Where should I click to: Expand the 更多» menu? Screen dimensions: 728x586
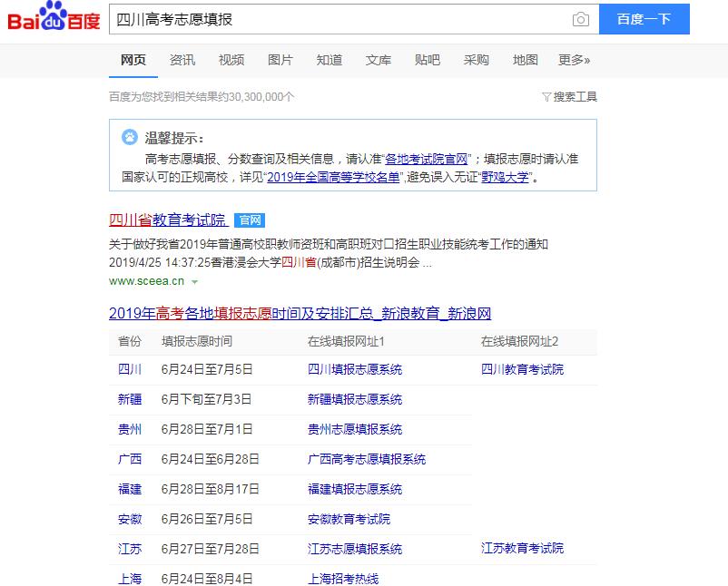(x=574, y=60)
